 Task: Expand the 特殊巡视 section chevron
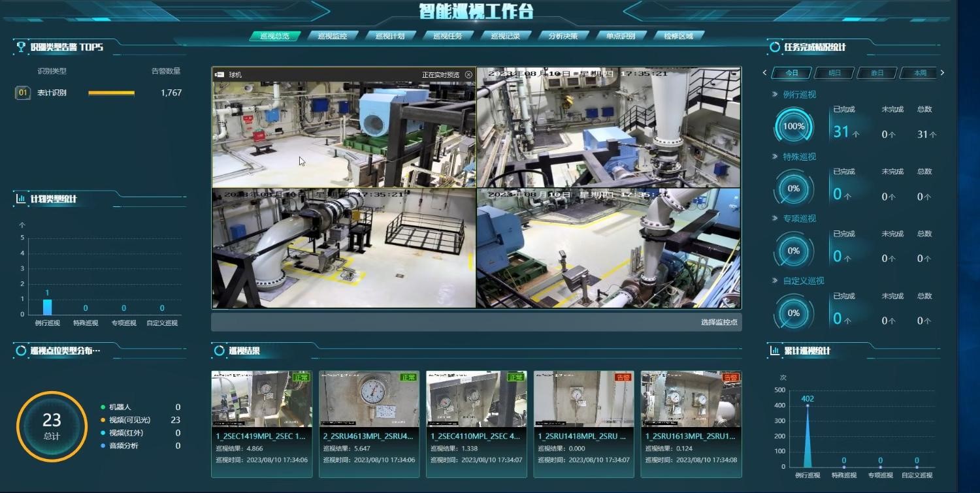pyautogui.click(x=775, y=157)
